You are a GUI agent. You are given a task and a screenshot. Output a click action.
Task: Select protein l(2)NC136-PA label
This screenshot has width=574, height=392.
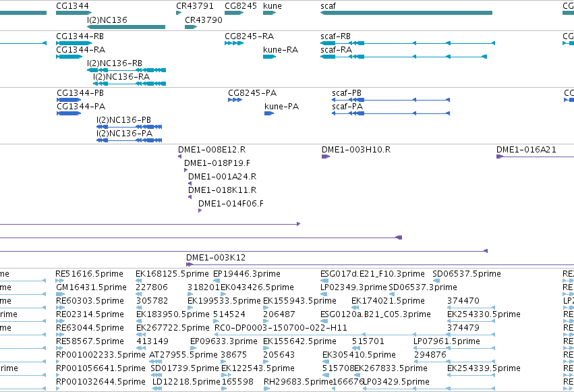pos(125,133)
